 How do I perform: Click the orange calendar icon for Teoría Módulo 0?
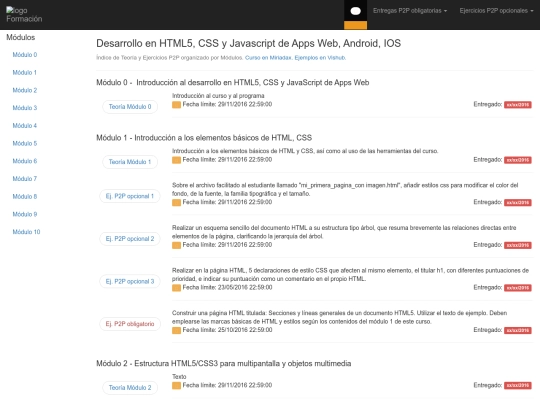click(176, 105)
